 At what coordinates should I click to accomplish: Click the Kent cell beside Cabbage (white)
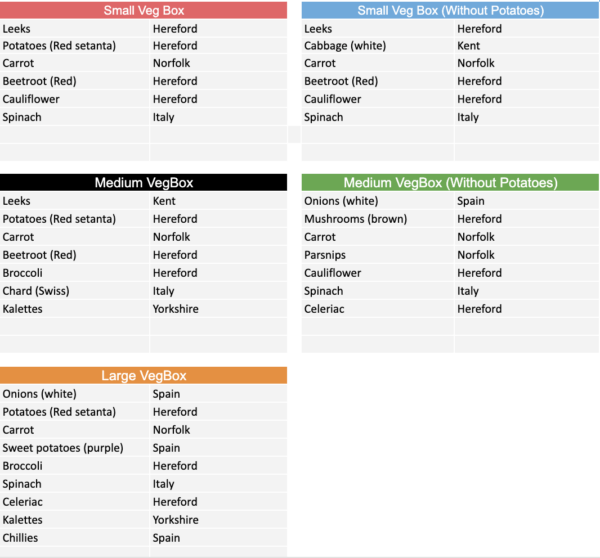[469, 46]
